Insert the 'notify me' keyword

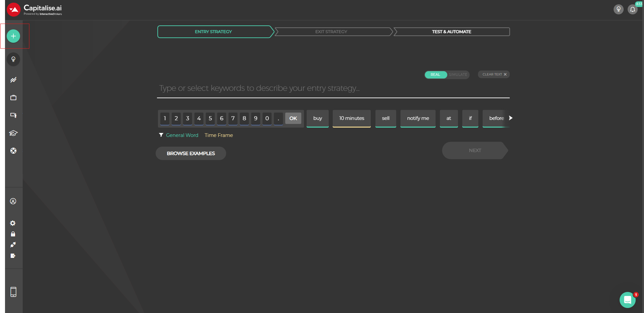[x=418, y=118]
